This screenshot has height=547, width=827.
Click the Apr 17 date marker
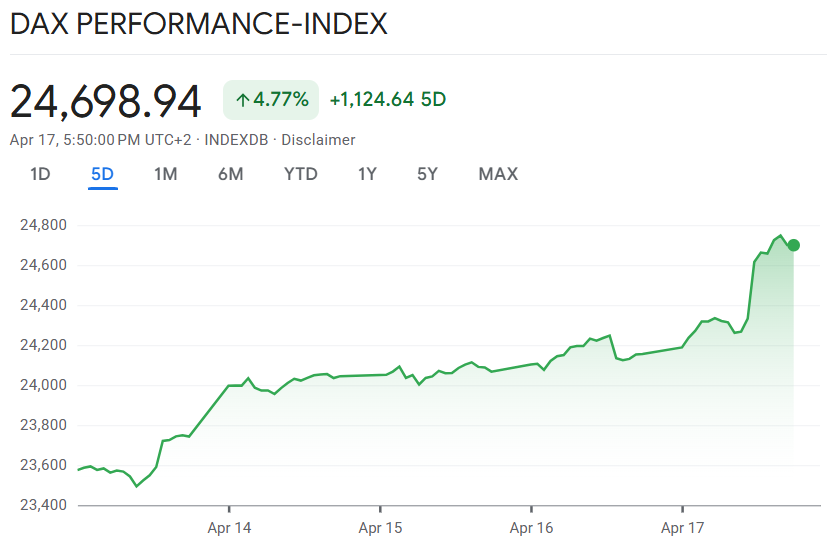(682, 527)
